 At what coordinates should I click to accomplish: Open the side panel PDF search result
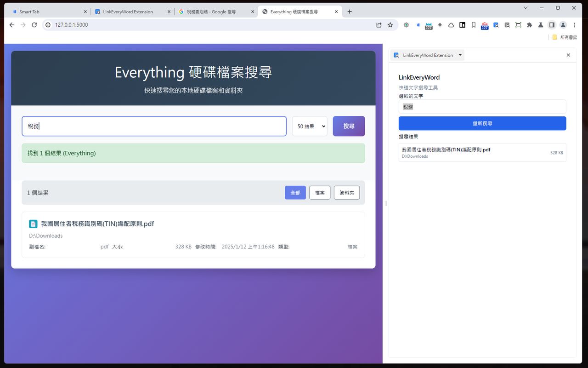482,153
